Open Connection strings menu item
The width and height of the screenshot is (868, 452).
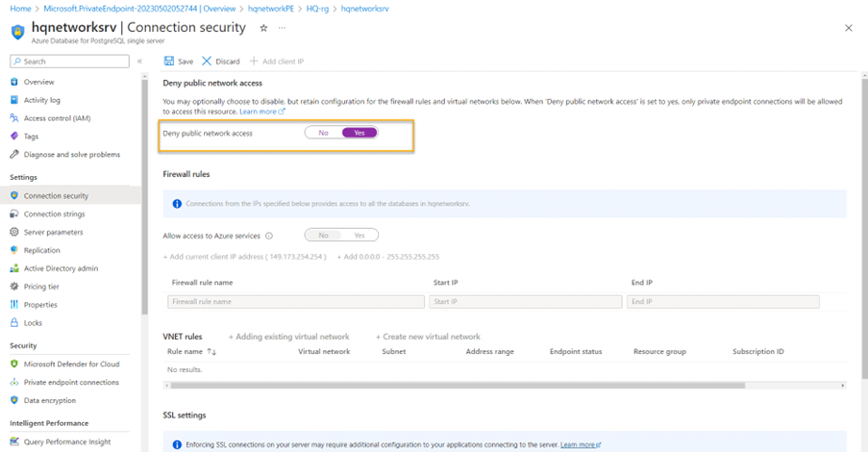pyautogui.click(x=54, y=214)
